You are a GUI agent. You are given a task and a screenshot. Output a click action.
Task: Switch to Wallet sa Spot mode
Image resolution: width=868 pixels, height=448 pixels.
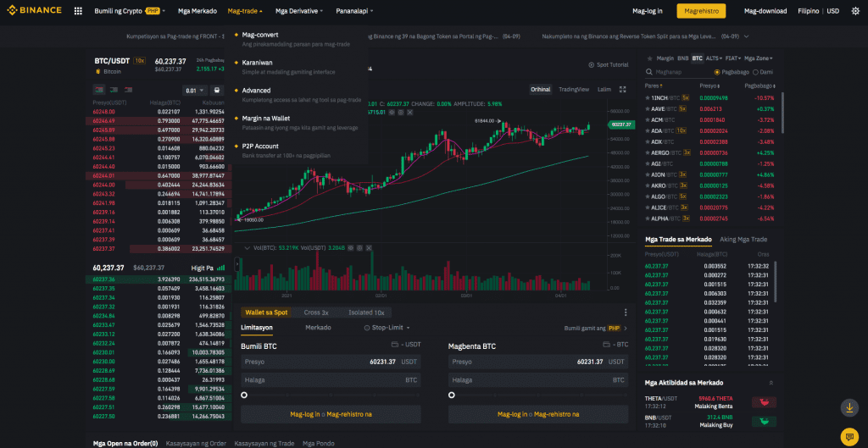[x=266, y=312]
